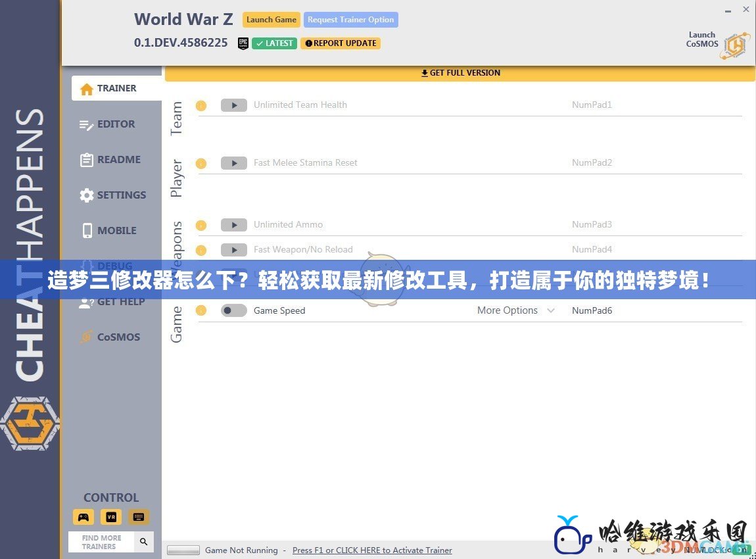The image size is (756, 559).
Task: Select the keyboard control icon
Action: pos(138,517)
